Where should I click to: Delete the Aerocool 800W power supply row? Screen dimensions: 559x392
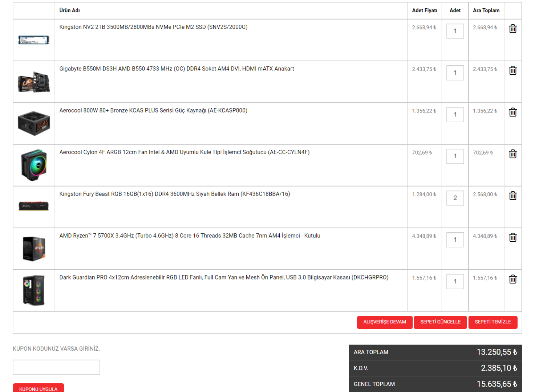point(513,112)
